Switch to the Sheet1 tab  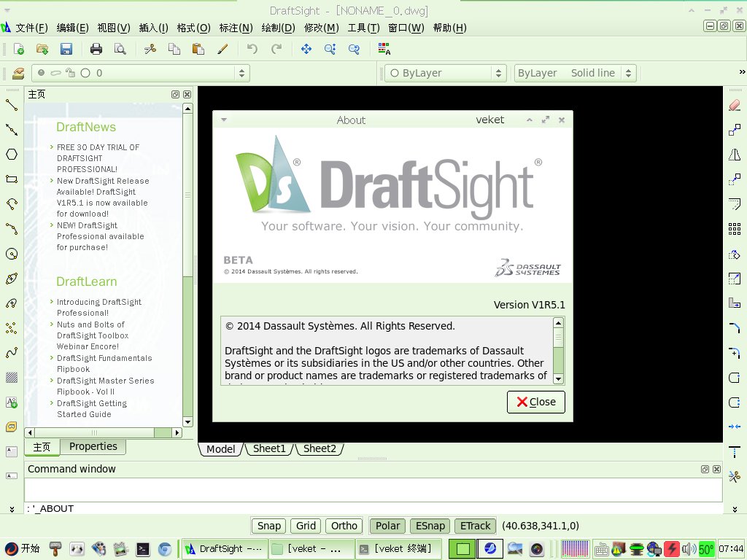coord(268,448)
